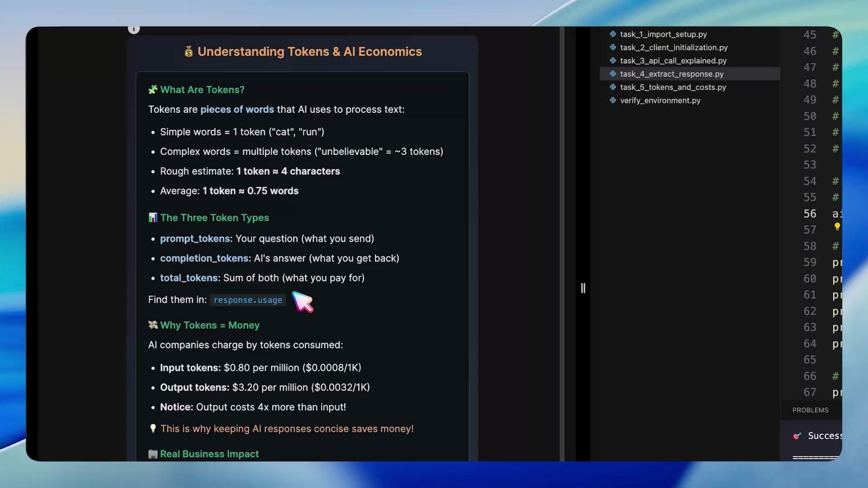Image resolution: width=868 pixels, height=488 pixels.
Task: Click the 'Why Tokens = Money' heading
Action: tap(210, 325)
